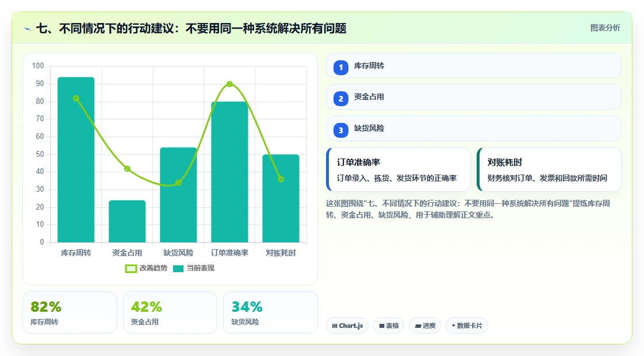644x356 pixels.
Task: Click the Chart.js tag
Action: pos(347,326)
